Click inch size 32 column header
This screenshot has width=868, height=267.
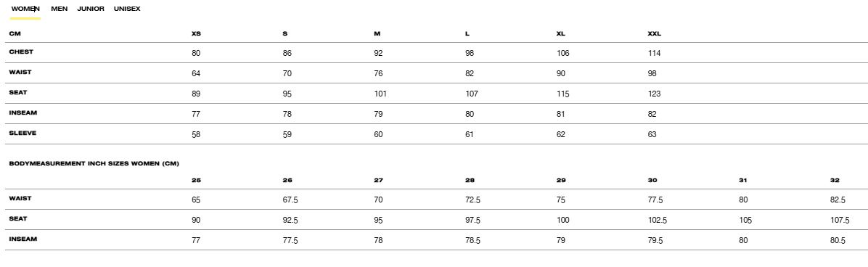pyautogui.click(x=835, y=180)
